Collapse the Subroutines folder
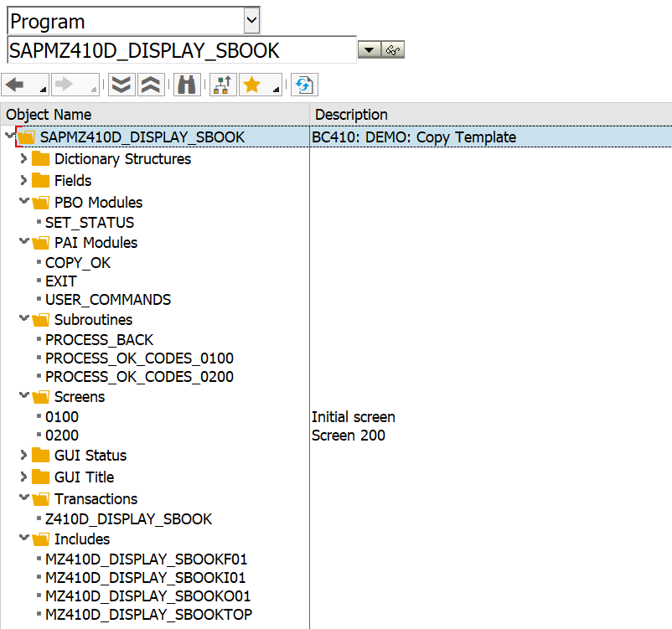Viewport: 672px width, 629px height. click(x=24, y=318)
